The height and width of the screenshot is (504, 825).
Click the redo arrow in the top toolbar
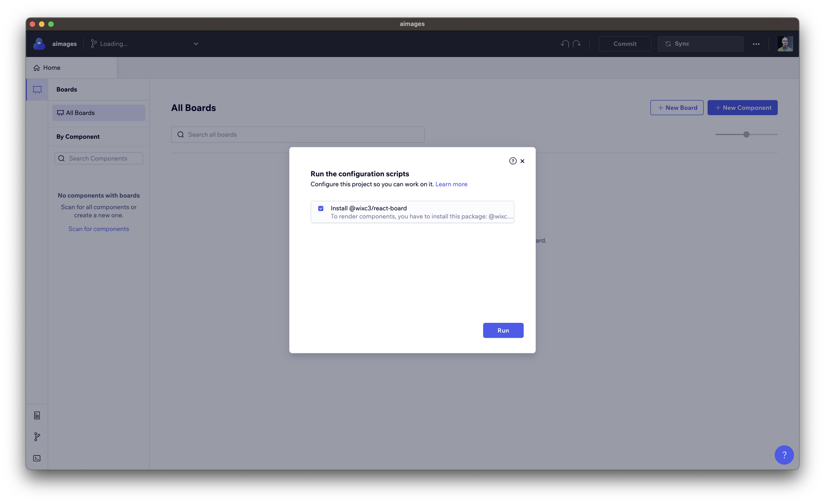point(577,43)
